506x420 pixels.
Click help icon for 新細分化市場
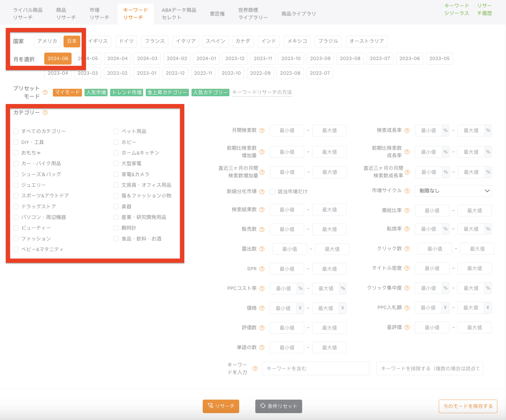tap(262, 192)
